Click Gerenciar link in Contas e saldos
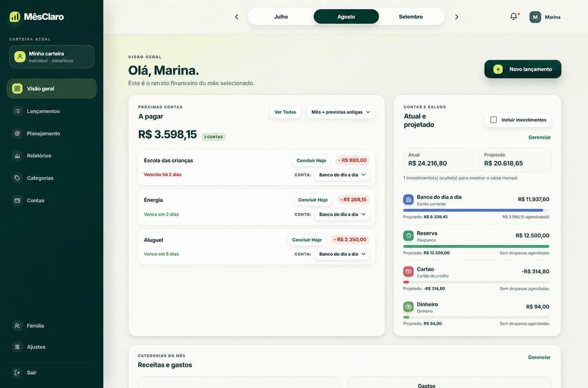The width and height of the screenshot is (588, 388). coord(540,137)
